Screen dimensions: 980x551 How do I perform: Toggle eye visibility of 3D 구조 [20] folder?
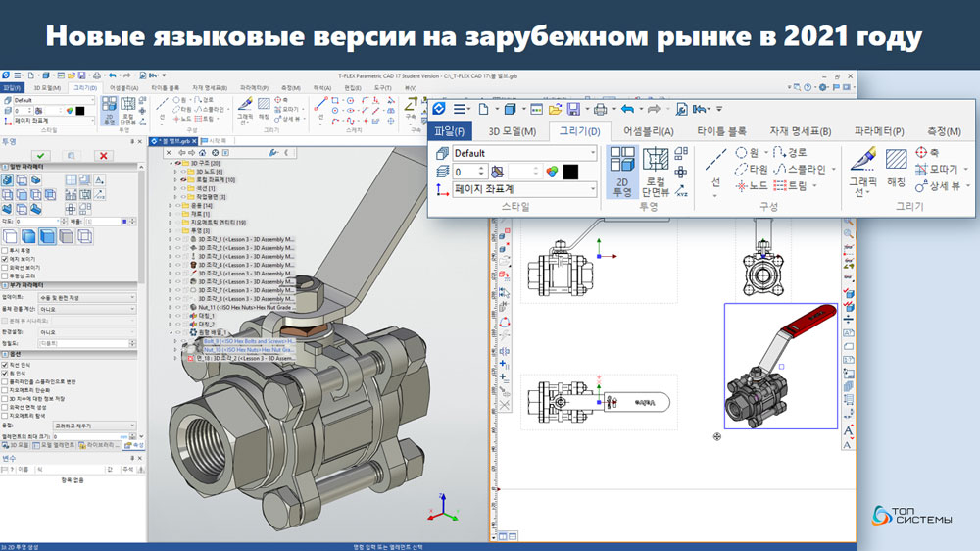[x=177, y=163]
